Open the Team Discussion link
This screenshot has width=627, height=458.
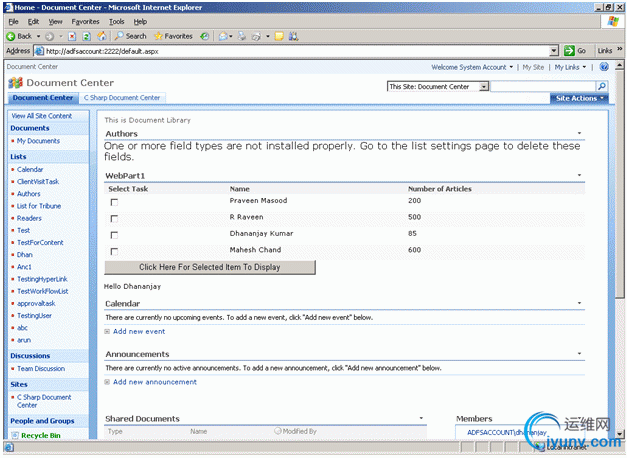click(41, 369)
